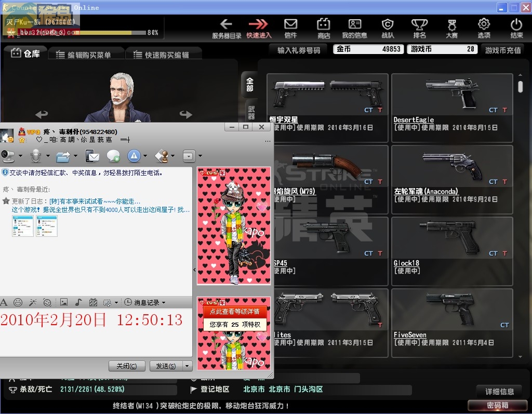Click the magic emoticon wand icon
Screen dimensions: 532x414
[33, 302]
